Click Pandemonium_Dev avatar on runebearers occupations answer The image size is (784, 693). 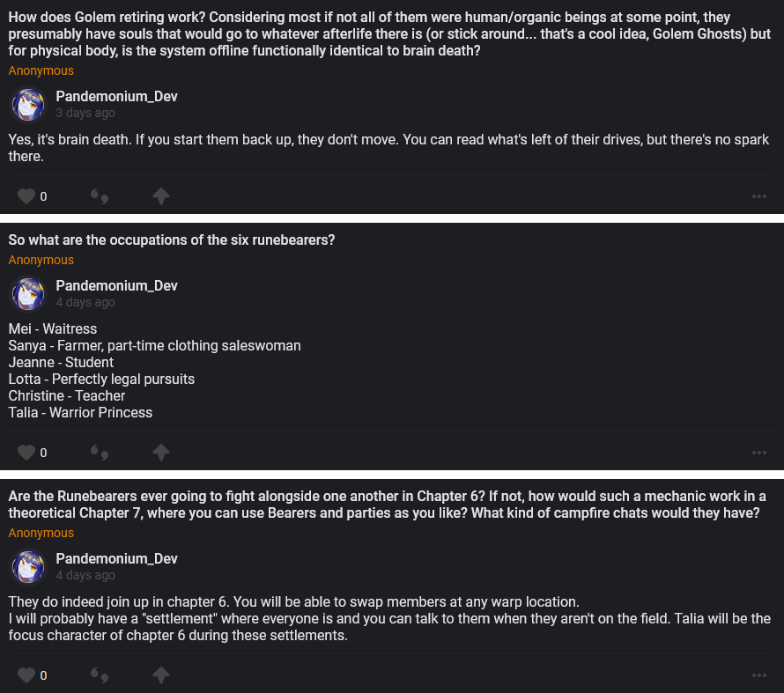coord(28,294)
